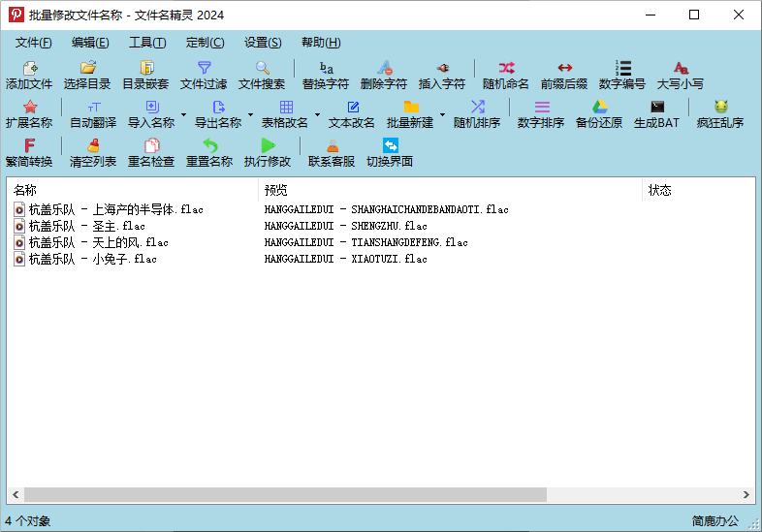The image size is (762, 532).
Task: Click the 疯狂乱序 green face icon
Action: point(720,107)
